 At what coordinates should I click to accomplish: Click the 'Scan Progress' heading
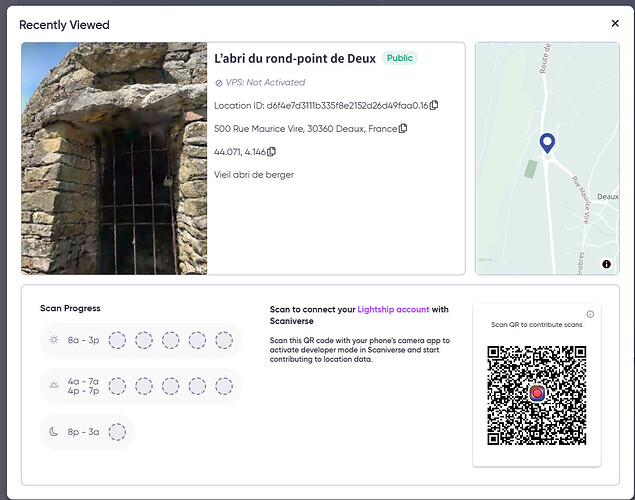(x=70, y=308)
